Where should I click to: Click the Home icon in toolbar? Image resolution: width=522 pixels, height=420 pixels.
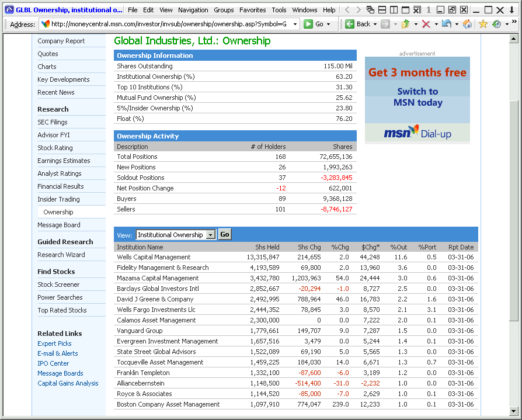pos(467,24)
